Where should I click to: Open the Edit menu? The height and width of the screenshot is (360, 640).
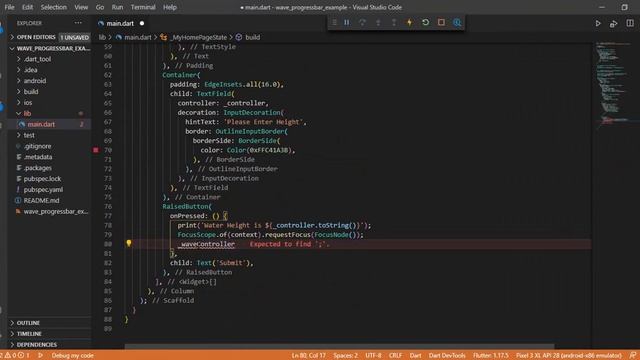pos(27,7)
